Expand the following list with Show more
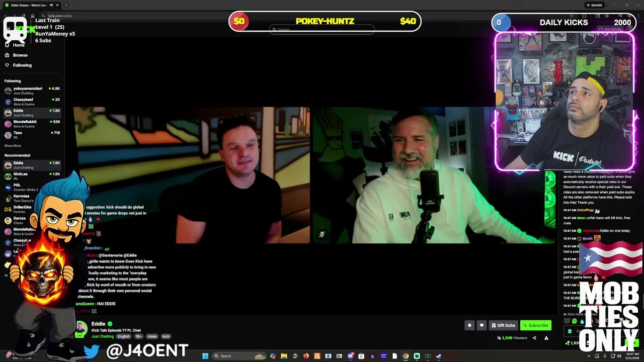 [13, 145]
